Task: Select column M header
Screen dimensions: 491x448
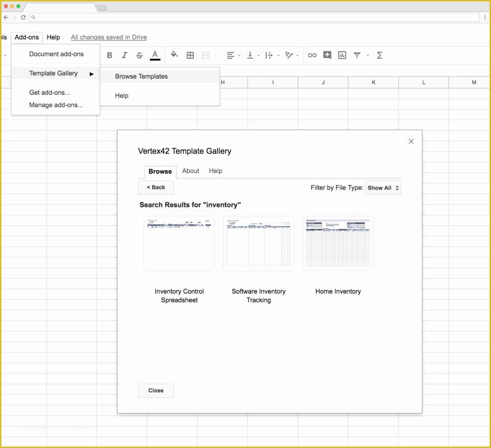Action: [470, 83]
